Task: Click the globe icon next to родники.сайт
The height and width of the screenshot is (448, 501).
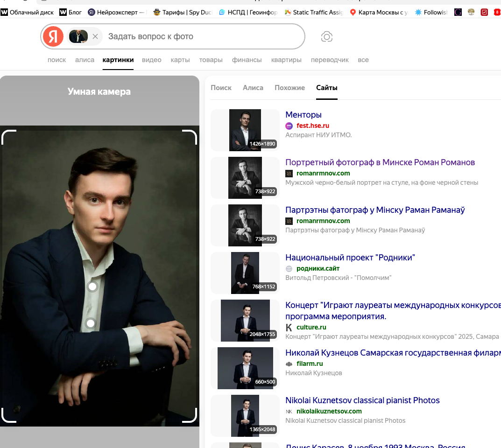Action: coord(289,268)
